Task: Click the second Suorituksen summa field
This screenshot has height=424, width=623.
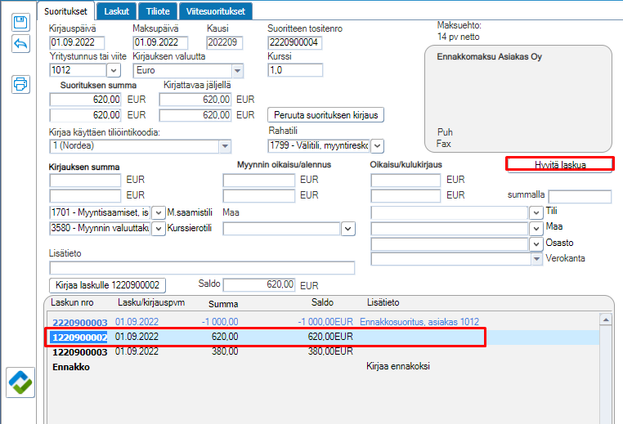Action: click(85, 115)
